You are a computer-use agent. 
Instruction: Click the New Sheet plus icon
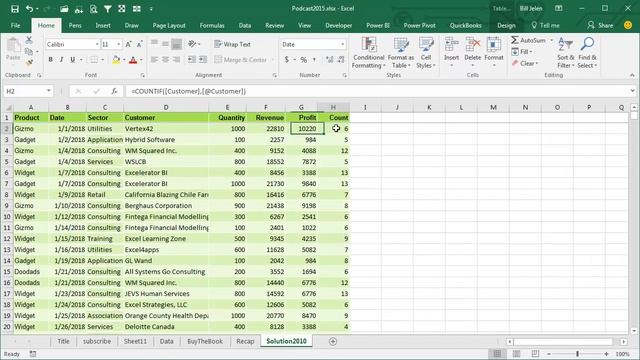click(x=333, y=342)
